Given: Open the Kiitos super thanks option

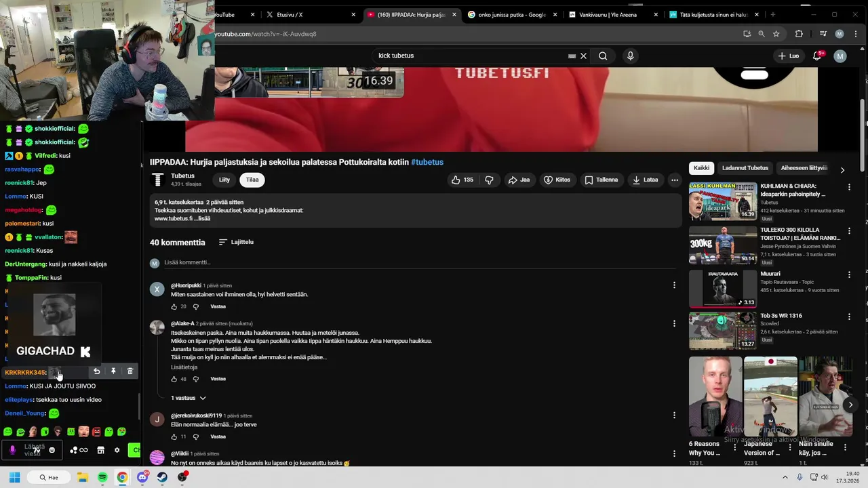Looking at the screenshot, I should 559,180.
